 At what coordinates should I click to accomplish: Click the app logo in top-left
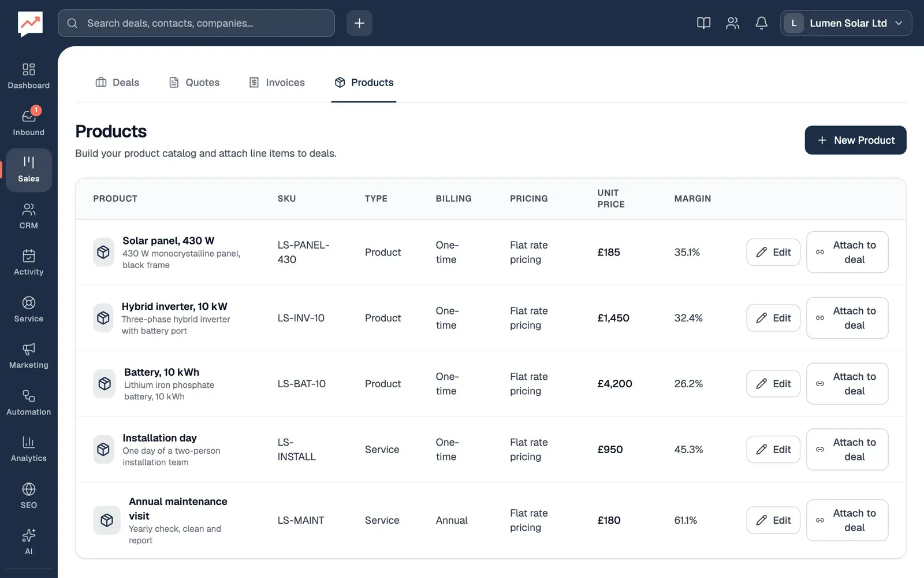pos(30,24)
